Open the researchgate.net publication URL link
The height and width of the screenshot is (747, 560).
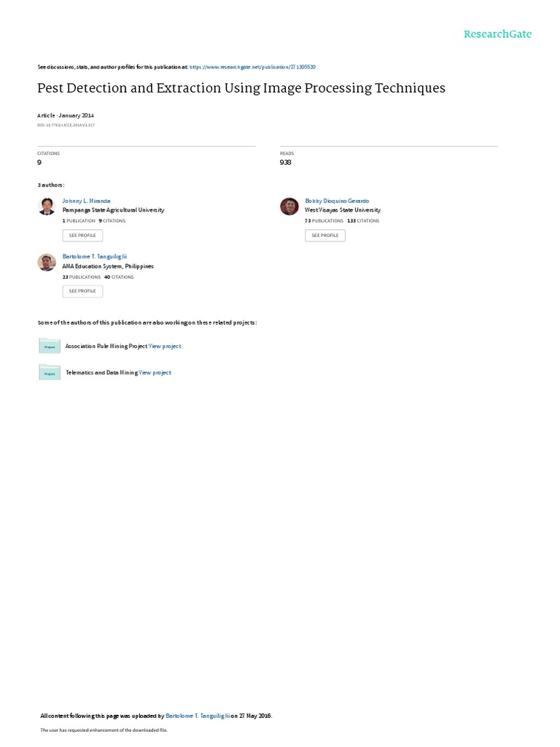point(252,67)
